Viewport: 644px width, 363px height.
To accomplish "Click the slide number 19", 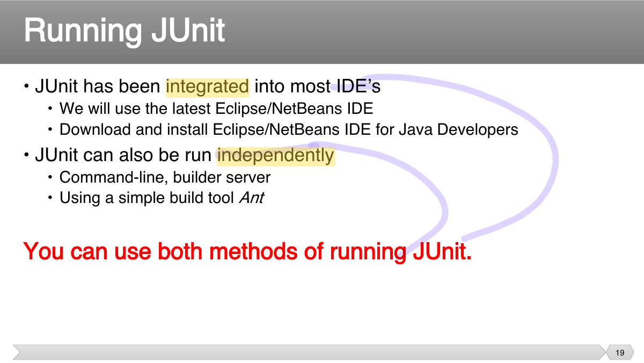I will click(620, 353).
